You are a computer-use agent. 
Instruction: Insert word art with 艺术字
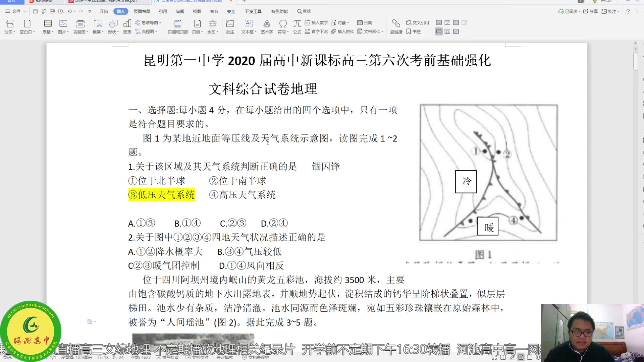coord(267,27)
